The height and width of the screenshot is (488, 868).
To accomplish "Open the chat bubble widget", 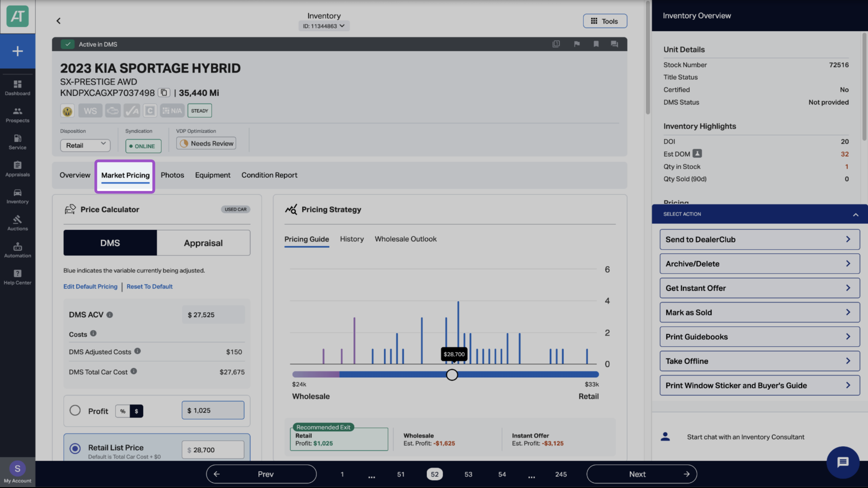I will click(843, 462).
